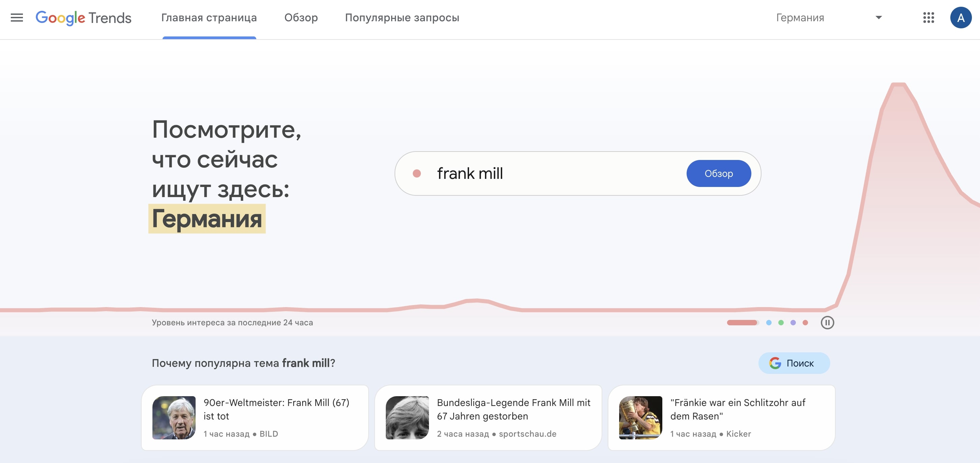This screenshot has height=463, width=980.
Task: Expand the Германия country dropdown
Action: [829, 18]
